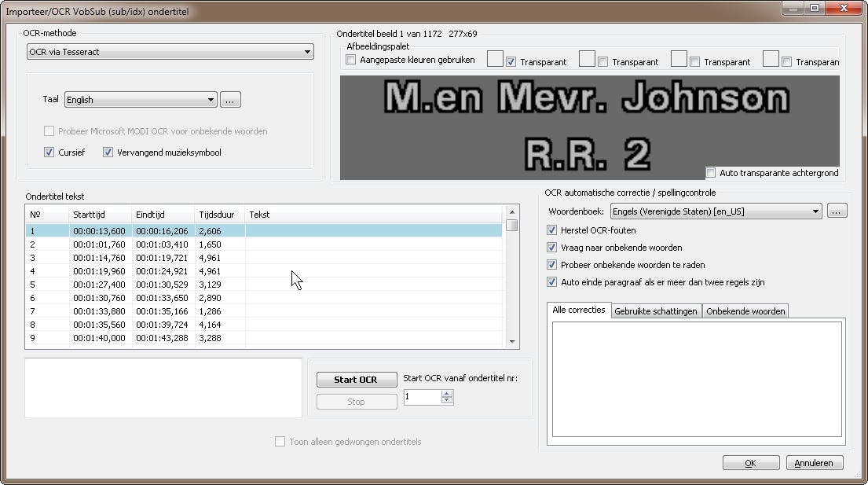
Task: Minimize the OCR dialog window
Action: 793,8
